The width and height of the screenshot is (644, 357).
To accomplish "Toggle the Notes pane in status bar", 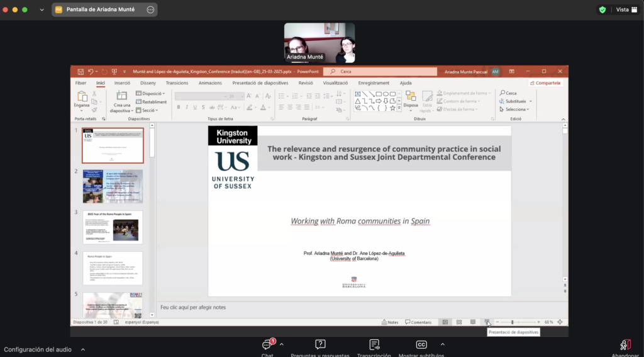I will (x=390, y=322).
